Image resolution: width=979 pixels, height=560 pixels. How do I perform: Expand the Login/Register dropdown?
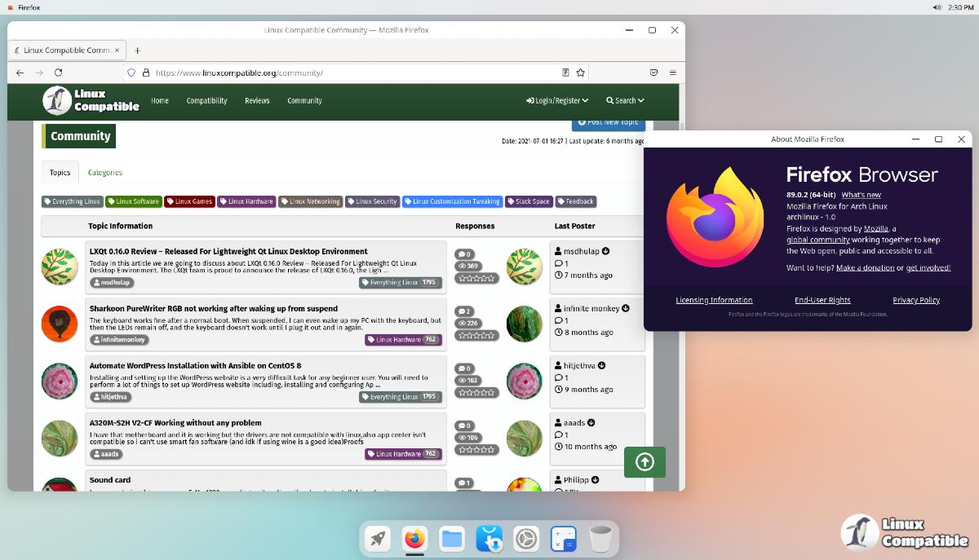(x=557, y=101)
